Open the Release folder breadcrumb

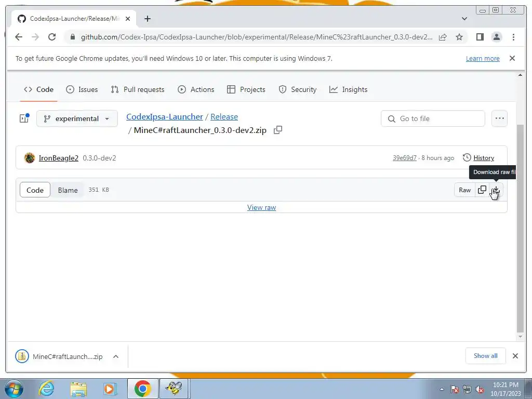click(x=224, y=117)
